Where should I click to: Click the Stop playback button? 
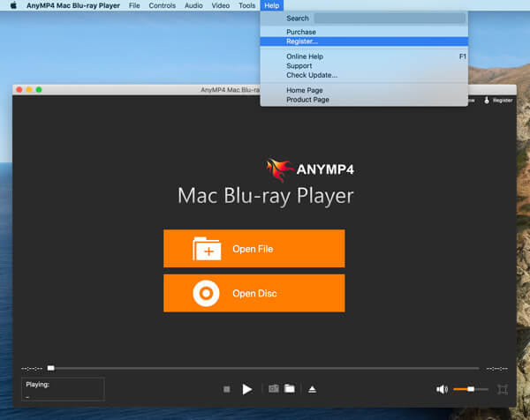click(227, 389)
